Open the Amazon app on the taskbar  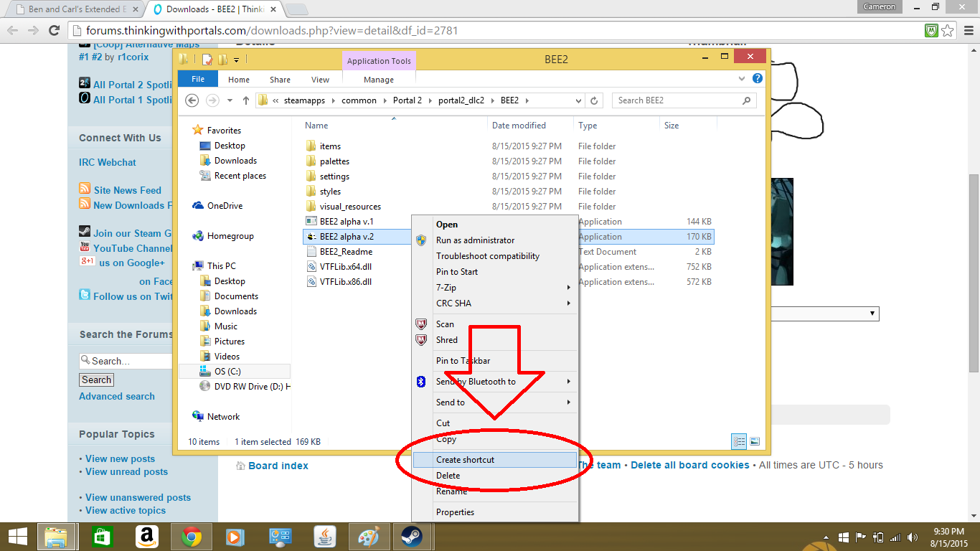(146, 537)
